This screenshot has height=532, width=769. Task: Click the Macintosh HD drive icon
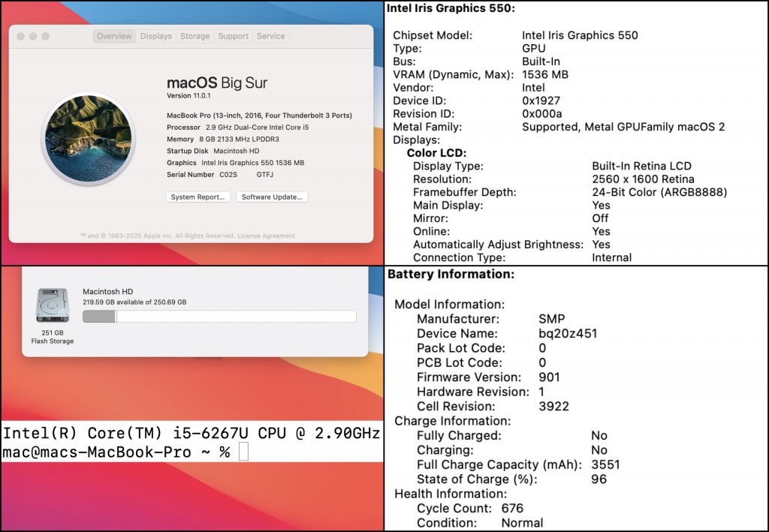click(52, 306)
